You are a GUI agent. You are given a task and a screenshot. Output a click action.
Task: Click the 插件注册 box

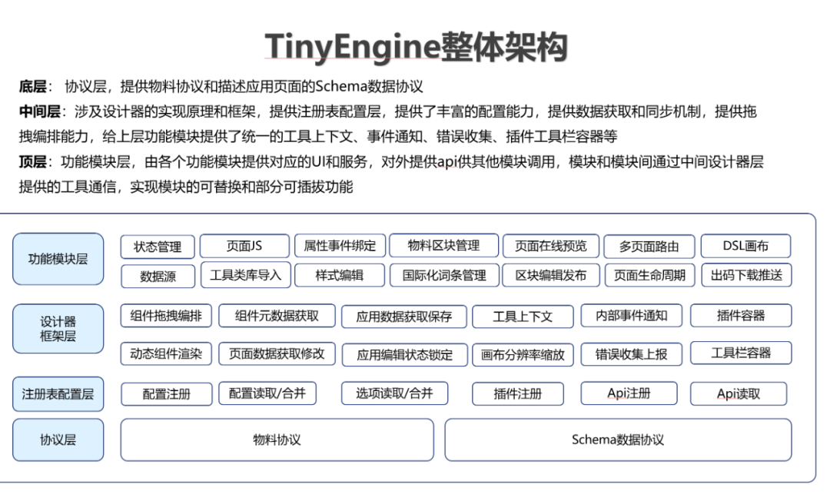click(518, 394)
